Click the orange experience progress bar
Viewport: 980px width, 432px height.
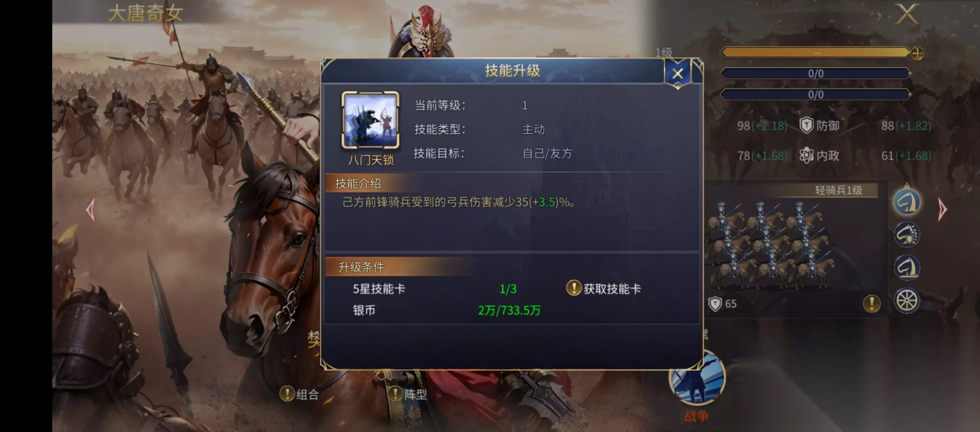pyautogui.click(x=815, y=53)
